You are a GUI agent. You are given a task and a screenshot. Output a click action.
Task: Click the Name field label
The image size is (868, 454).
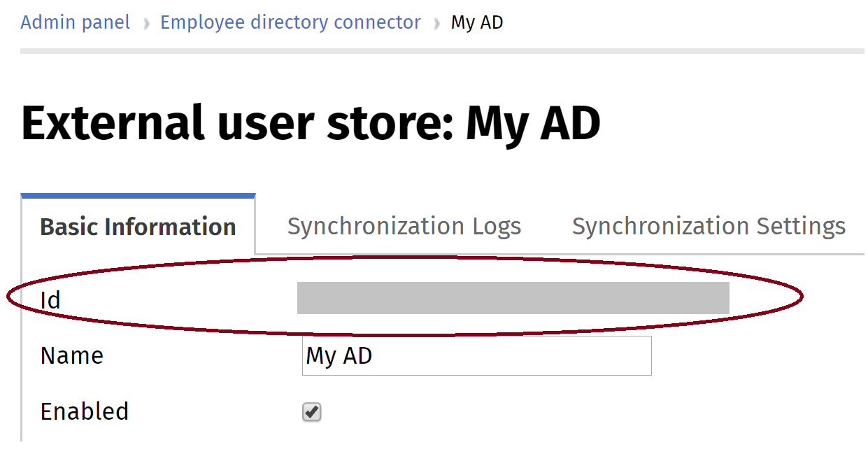point(71,355)
